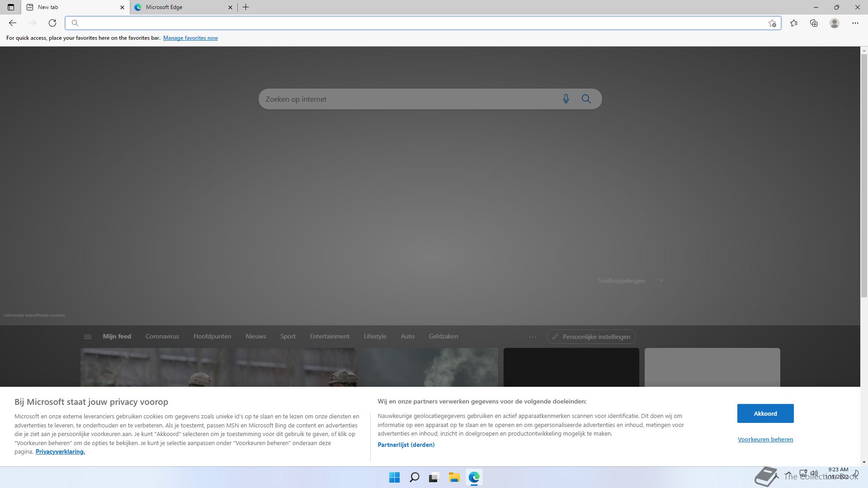This screenshot has height=488, width=868.
Task: Select the Coronavirus feed tab
Action: (x=162, y=336)
